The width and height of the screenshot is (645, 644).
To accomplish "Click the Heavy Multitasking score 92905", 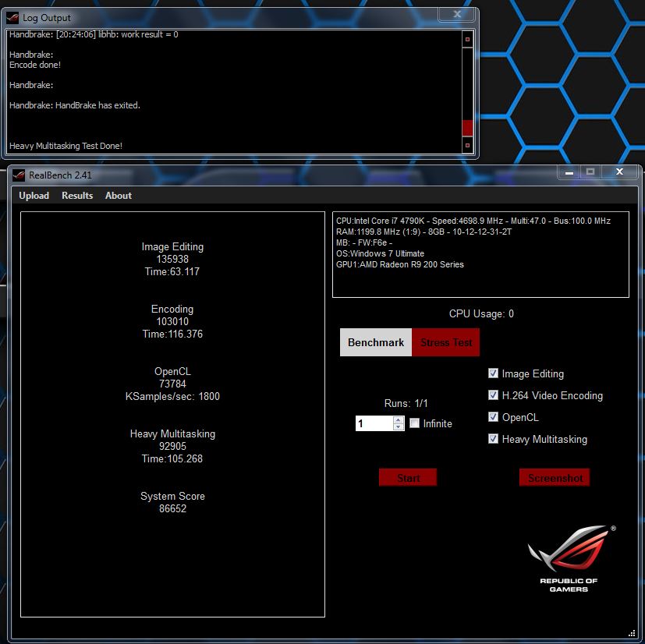I will pyautogui.click(x=172, y=446).
